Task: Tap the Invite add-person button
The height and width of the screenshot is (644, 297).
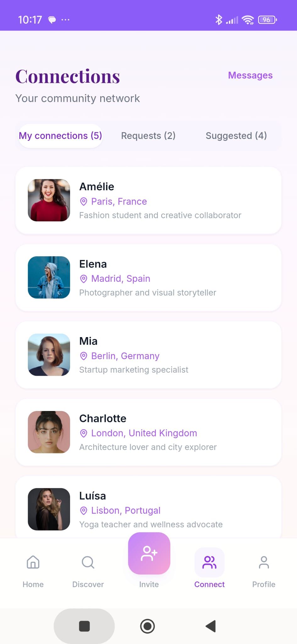Action: pyautogui.click(x=149, y=553)
